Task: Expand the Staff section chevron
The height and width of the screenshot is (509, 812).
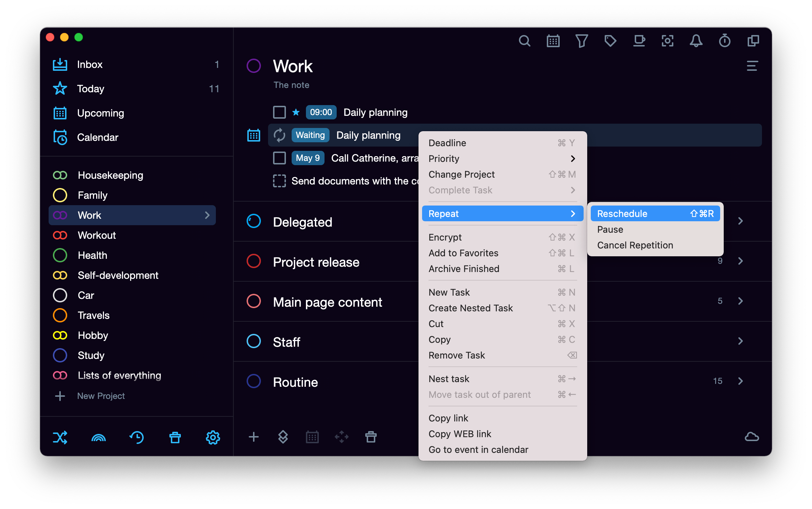Action: click(740, 341)
